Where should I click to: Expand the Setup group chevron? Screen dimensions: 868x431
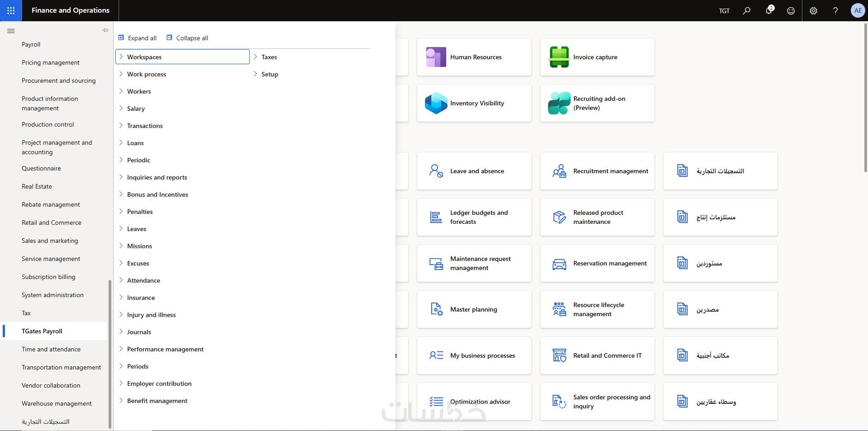pos(255,74)
